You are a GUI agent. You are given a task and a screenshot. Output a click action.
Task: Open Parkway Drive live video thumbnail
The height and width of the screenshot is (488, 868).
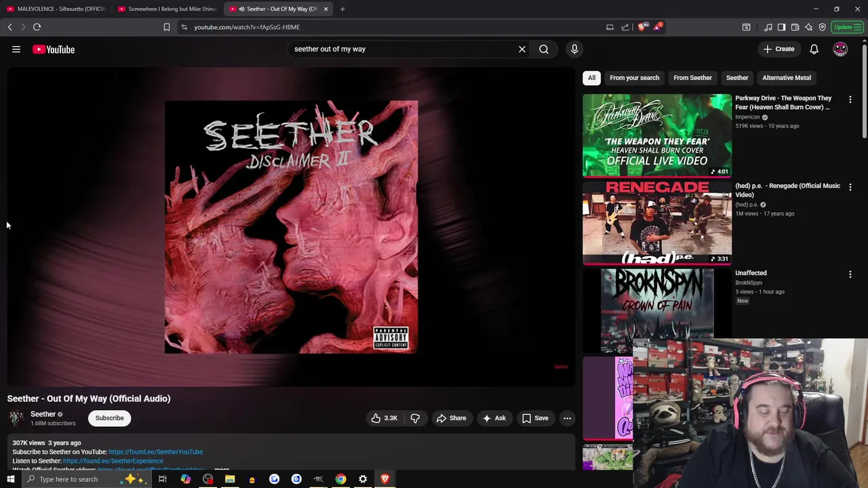tap(657, 136)
